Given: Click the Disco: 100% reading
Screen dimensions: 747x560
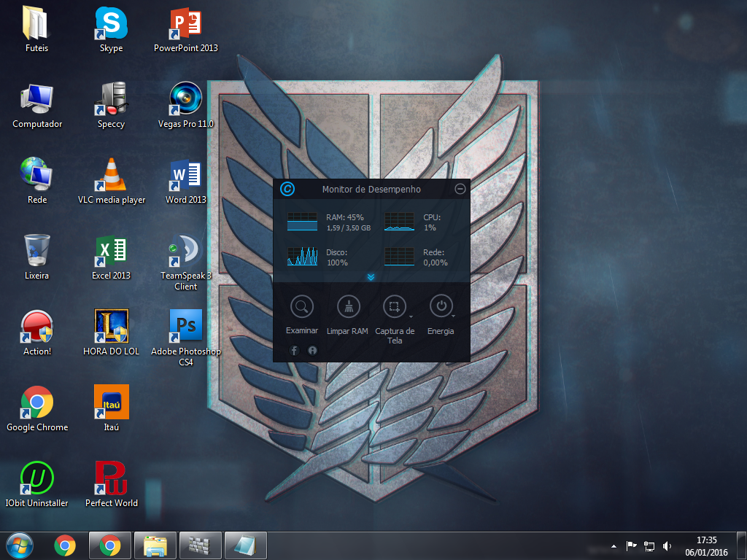Looking at the screenshot, I should click(337, 257).
